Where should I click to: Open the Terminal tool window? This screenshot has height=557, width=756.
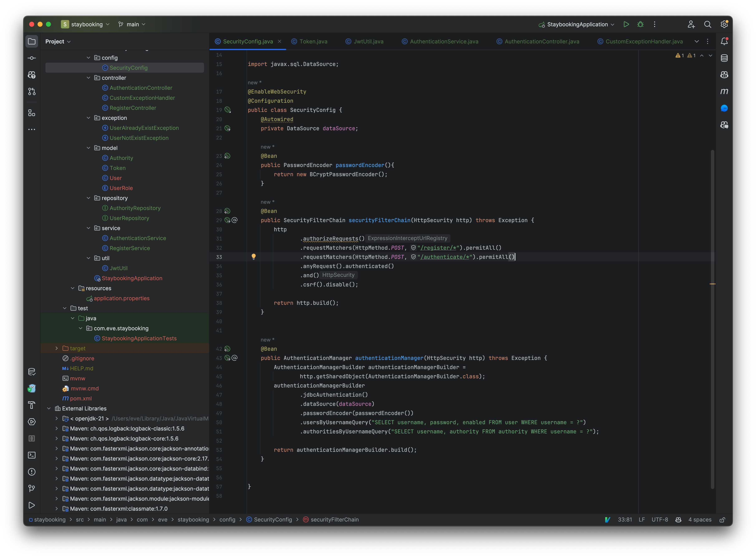tap(32, 455)
